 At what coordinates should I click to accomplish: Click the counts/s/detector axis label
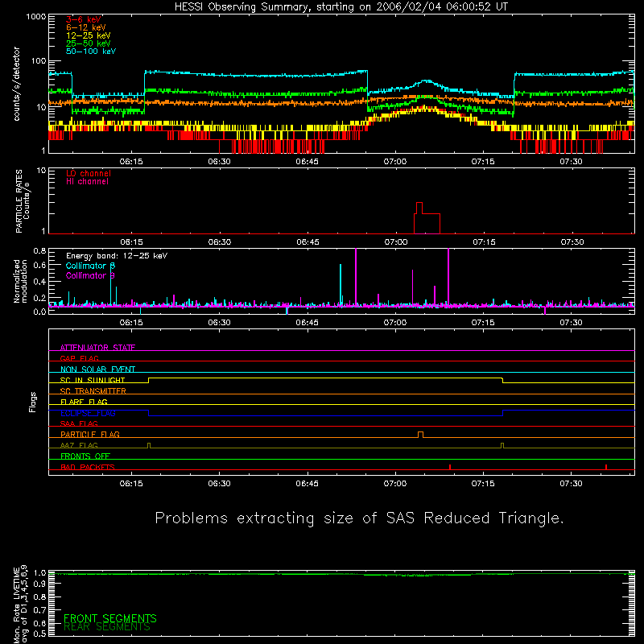point(17,84)
